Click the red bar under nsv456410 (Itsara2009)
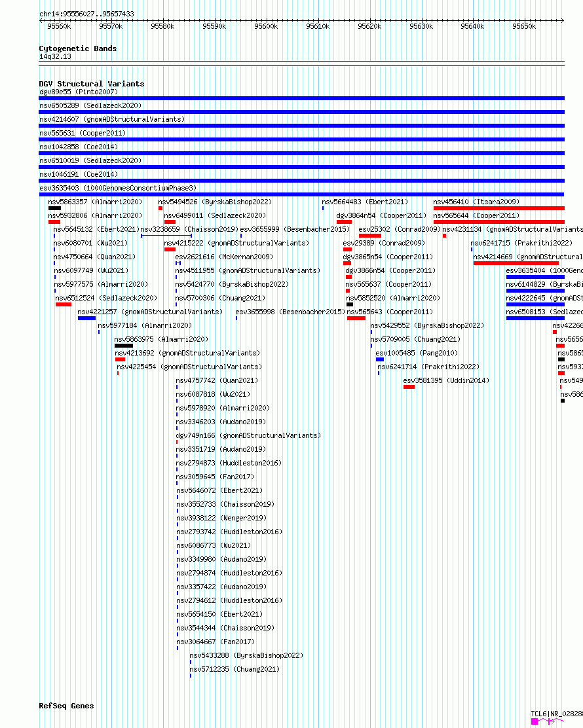 click(x=499, y=208)
